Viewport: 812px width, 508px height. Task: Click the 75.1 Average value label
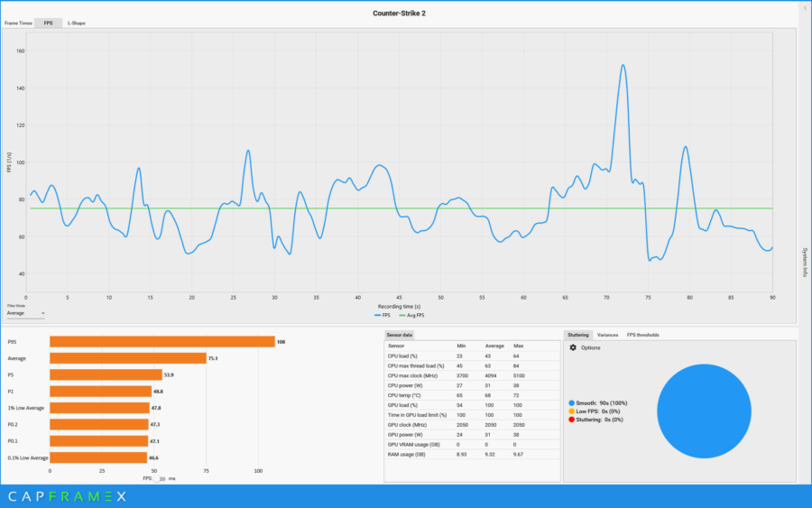pyautogui.click(x=213, y=358)
